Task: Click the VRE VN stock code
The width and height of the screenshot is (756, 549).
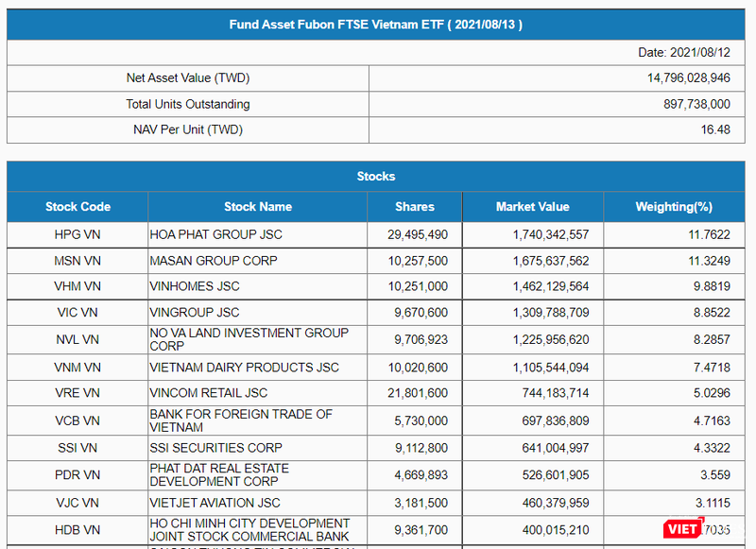Action: click(76, 393)
